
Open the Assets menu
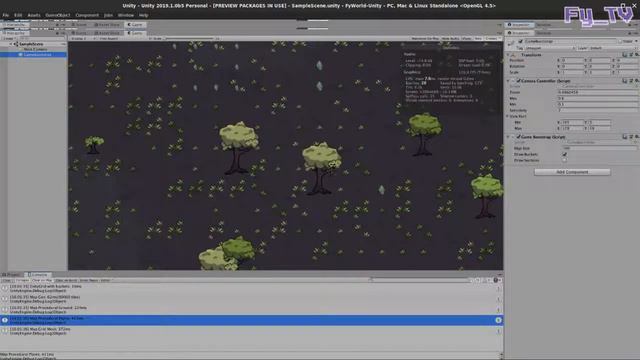[34, 15]
